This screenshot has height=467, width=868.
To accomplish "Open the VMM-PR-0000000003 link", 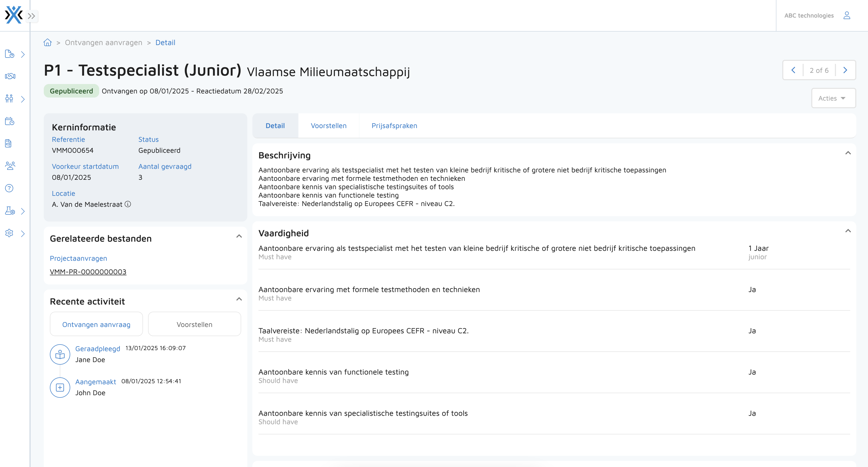I will (88, 272).
